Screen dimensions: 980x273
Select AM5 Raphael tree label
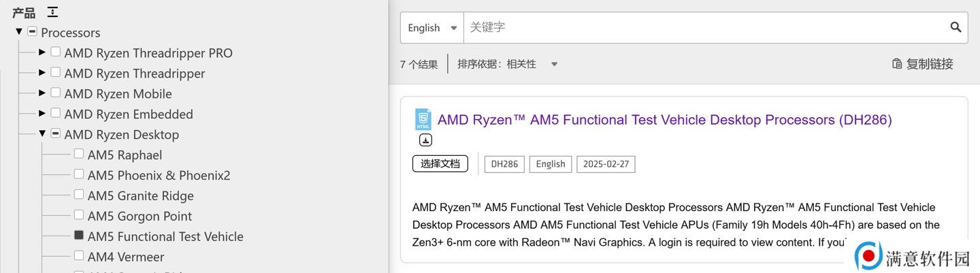pos(125,155)
